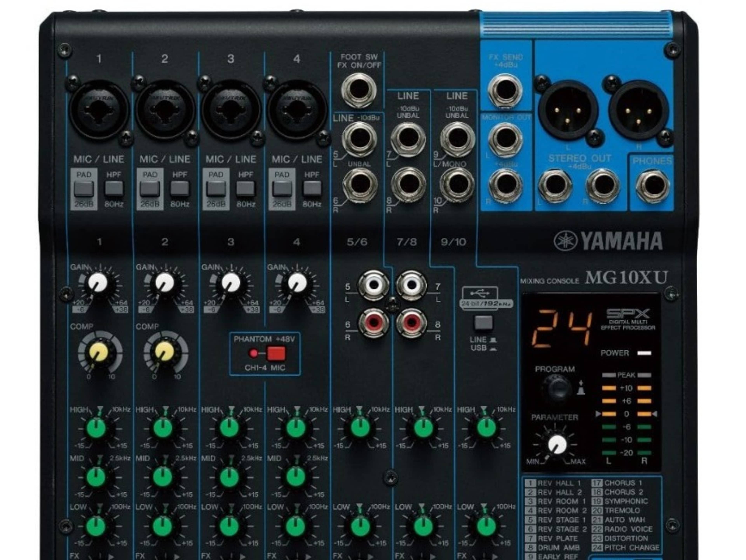Enable the channel 3 HPF 80Hz switch
Viewport: 746px width, 560px height.
[x=246, y=188]
